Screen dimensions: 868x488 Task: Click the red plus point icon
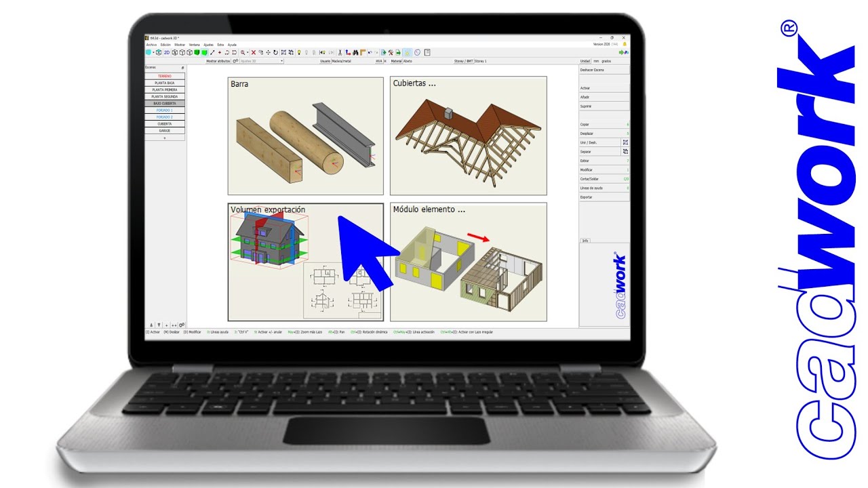(220, 52)
